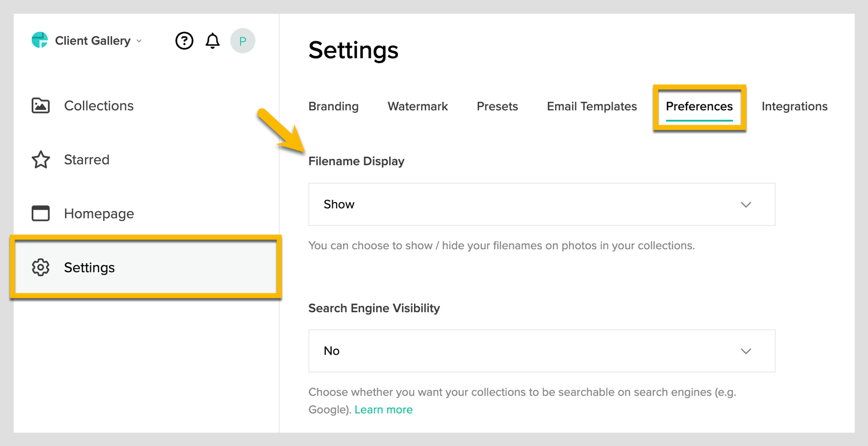Open the Presets tab

[x=497, y=106]
